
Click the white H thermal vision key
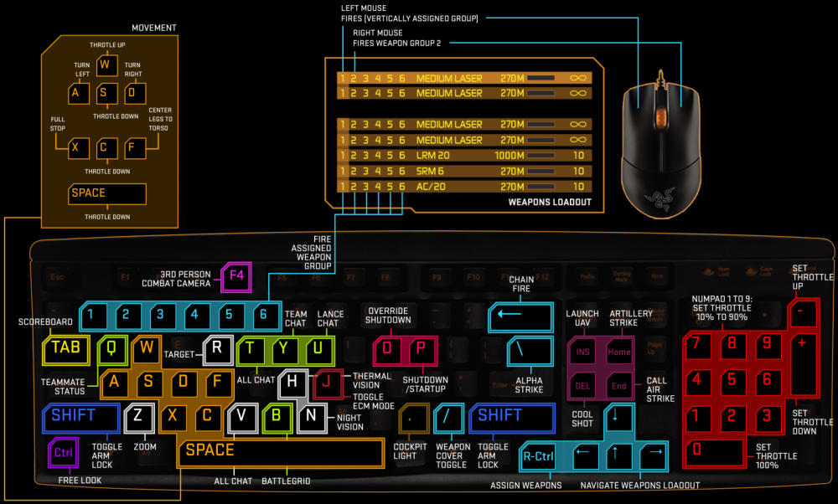coord(292,383)
